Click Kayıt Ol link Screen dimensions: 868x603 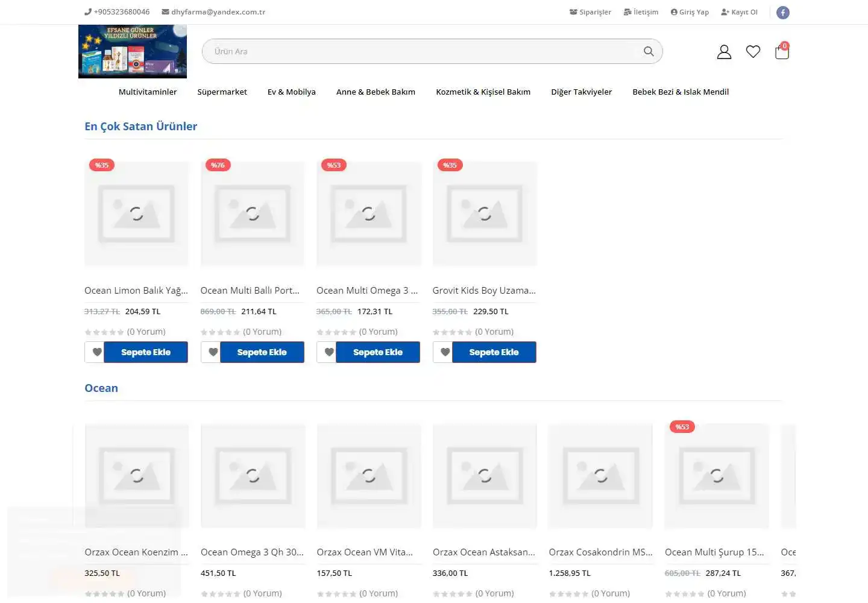739,12
